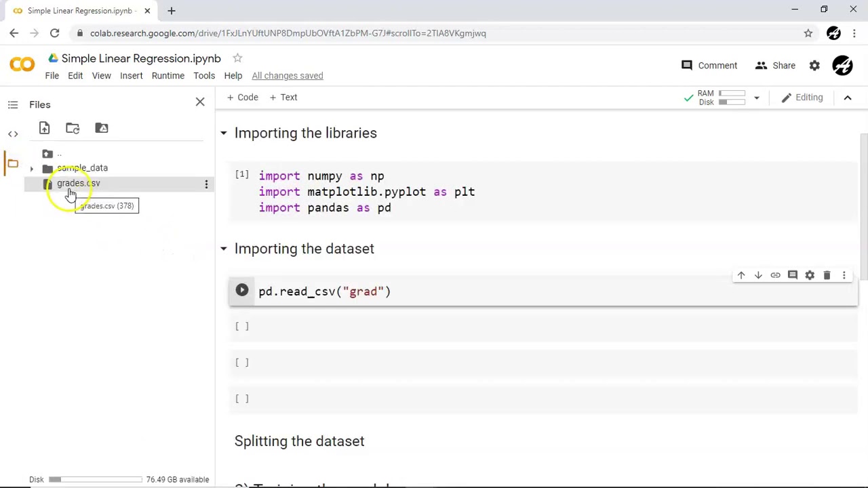Open the table of contents sidebar icon
Image resolution: width=868 pixels, height=488 pixels.
click(x=13, y=104)
